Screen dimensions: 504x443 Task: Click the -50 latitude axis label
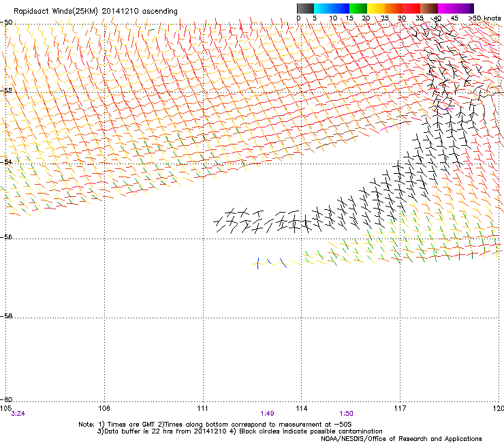tap(7, 22)
